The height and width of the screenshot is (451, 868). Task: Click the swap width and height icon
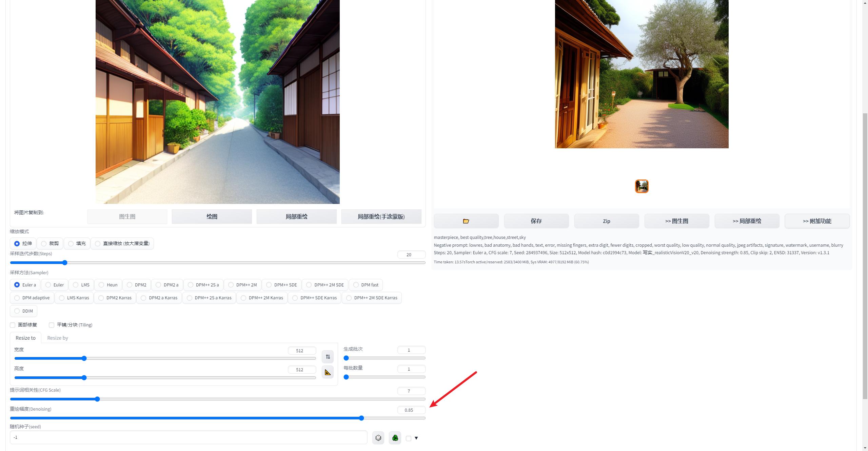328,357
